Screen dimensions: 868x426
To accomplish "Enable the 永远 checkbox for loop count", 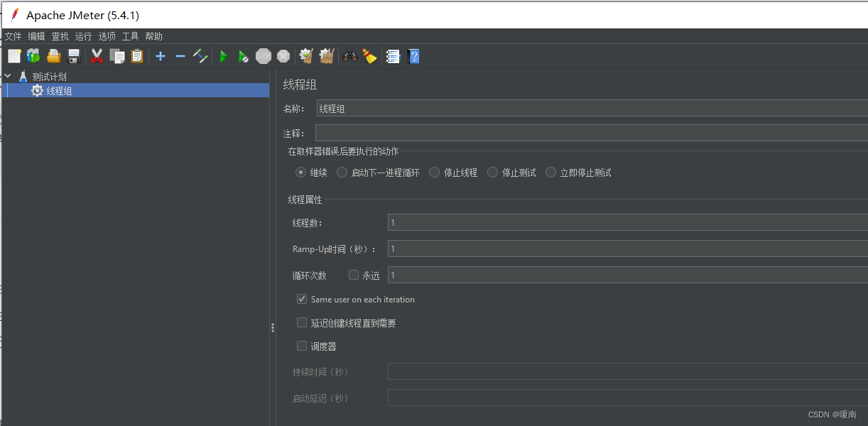I will click(x=353, y=275).
